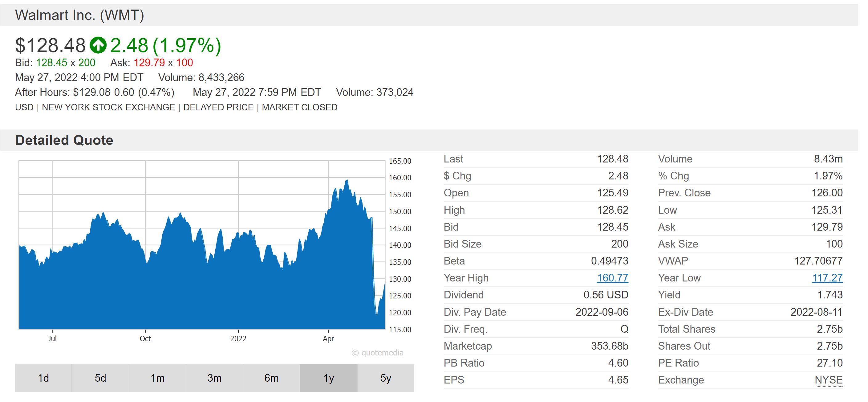The width and height of the screenshot is (868, 402).
Task: Click the Marketcap 353.68b value
Action: [609, 346]
